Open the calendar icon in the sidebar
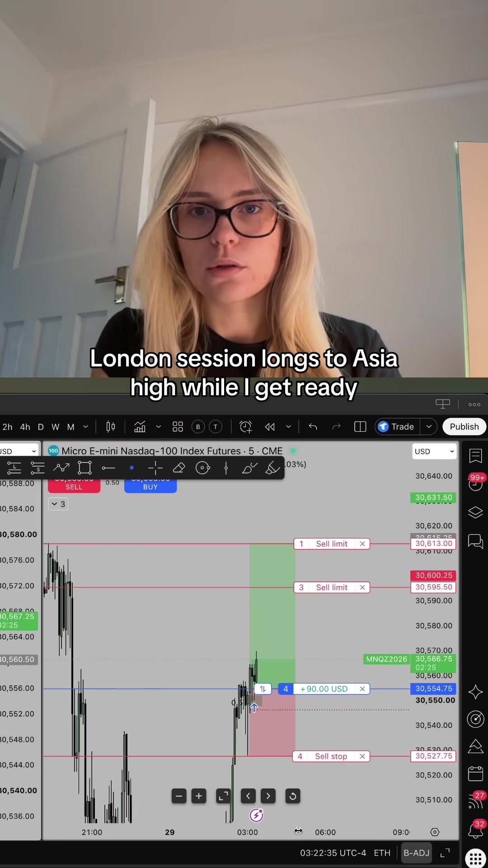The image size is (488, 868). tap(475, 774)
